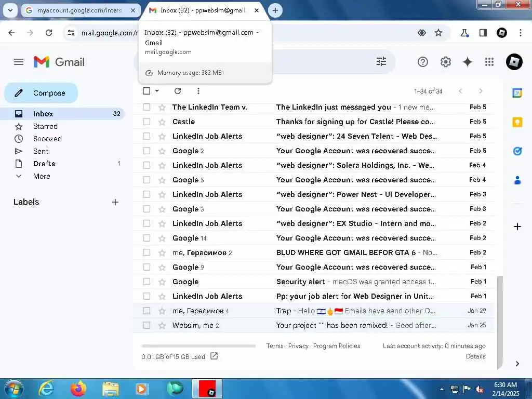Tick the select-all checkbox
This screenshot has height=399, width=532.
pos(146,91)
